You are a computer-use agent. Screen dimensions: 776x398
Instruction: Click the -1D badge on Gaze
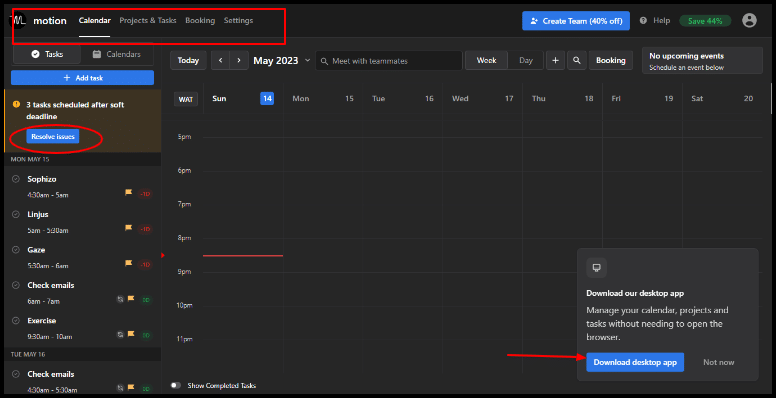pyautogui.click(x=145, y=265)
